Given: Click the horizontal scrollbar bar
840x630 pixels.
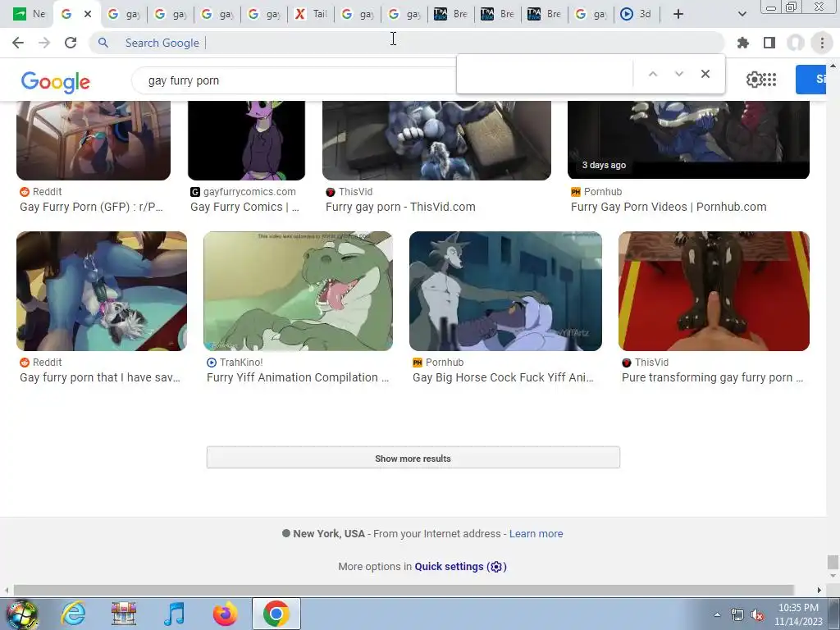Looking at the screenshot, I should point(404,590).
